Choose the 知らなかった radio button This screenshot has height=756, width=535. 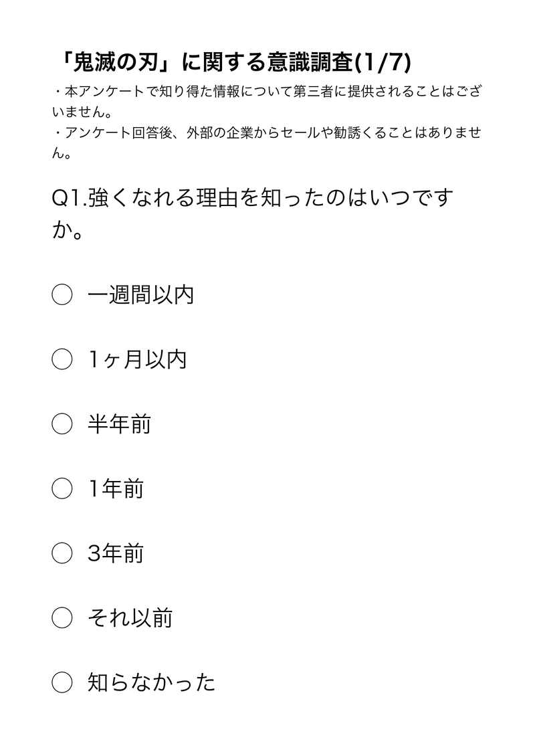(62, 682)
